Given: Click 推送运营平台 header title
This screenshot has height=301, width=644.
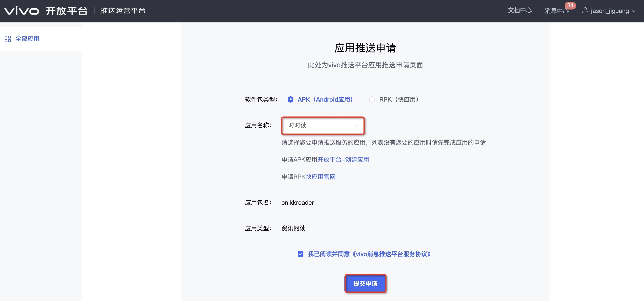Looking at the screenshot, I should click(x=123, y=10).
